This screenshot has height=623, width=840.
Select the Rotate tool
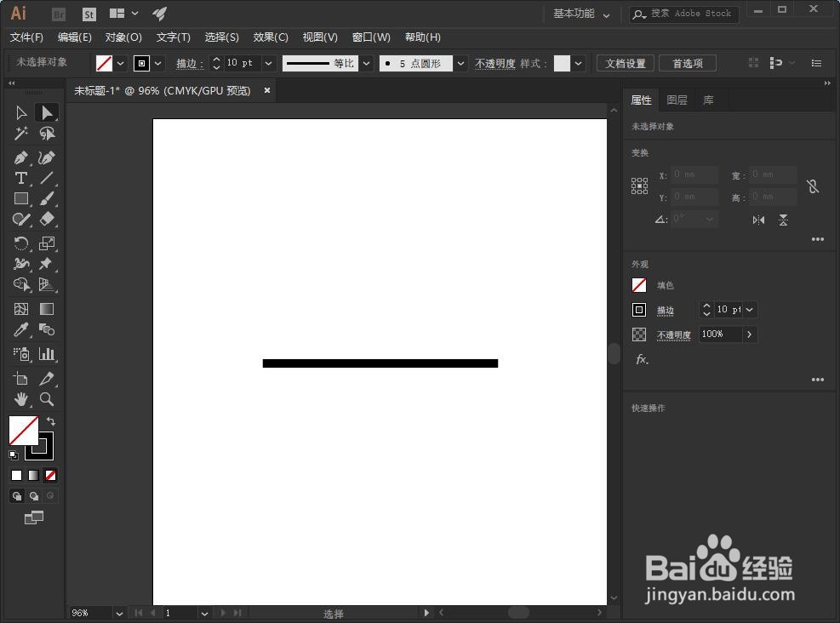(21, 243)
